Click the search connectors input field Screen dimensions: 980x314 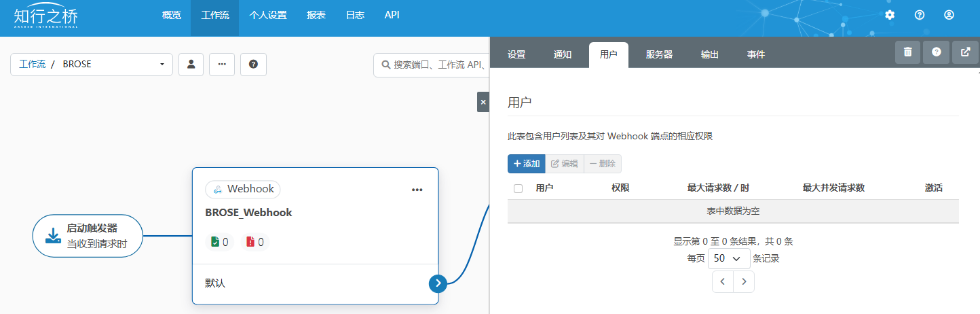(x=434, y=65)
